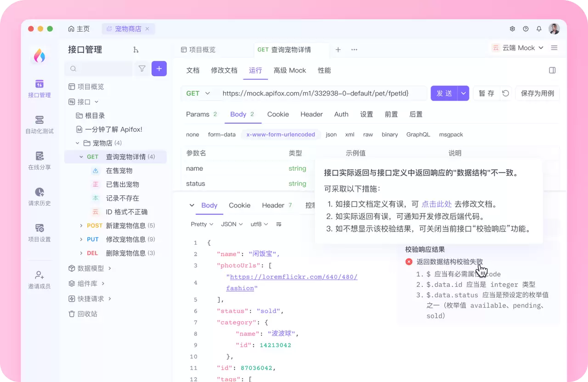Open the notifications bell
This screenshot has height=382, width=588.
pyautogui.click(x=539, y=29)
